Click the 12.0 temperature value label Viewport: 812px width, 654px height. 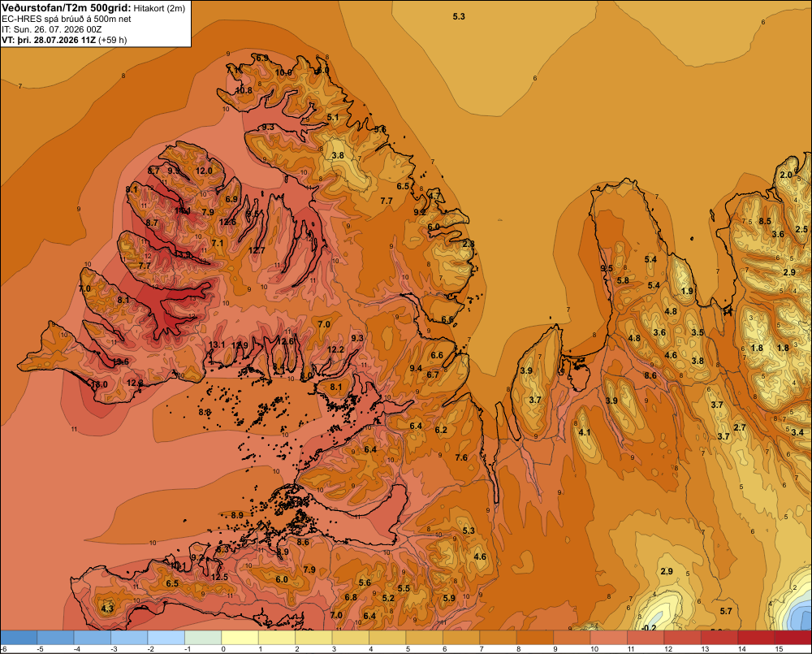point(204,171)
